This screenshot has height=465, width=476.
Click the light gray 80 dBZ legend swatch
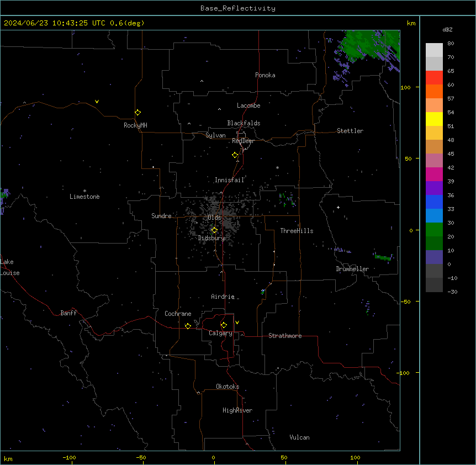pos(434,50)
